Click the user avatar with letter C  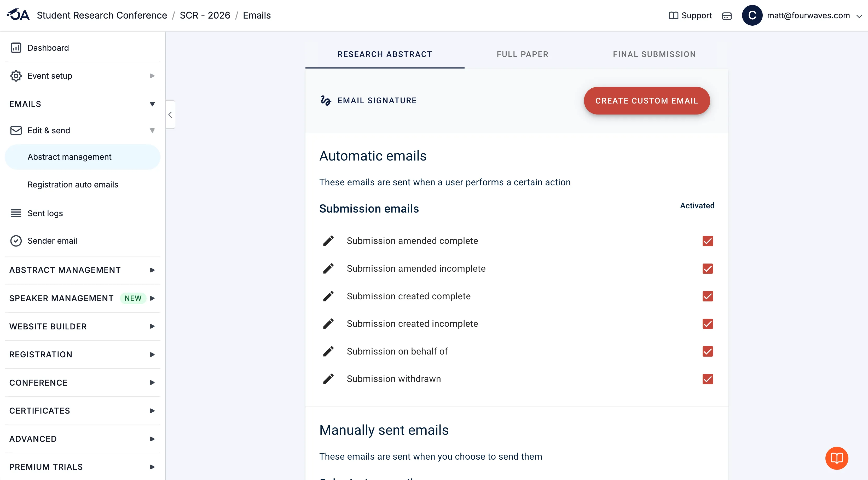[x=752, y=15]
